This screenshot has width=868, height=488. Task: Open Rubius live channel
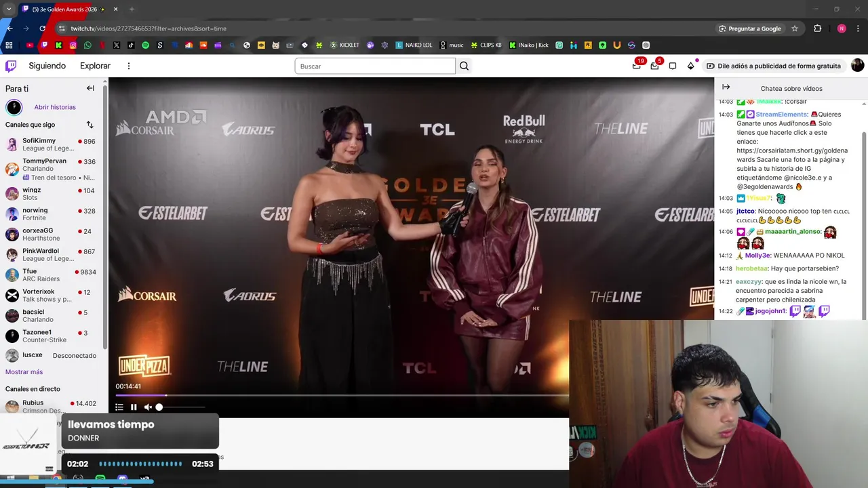(51, 407)
